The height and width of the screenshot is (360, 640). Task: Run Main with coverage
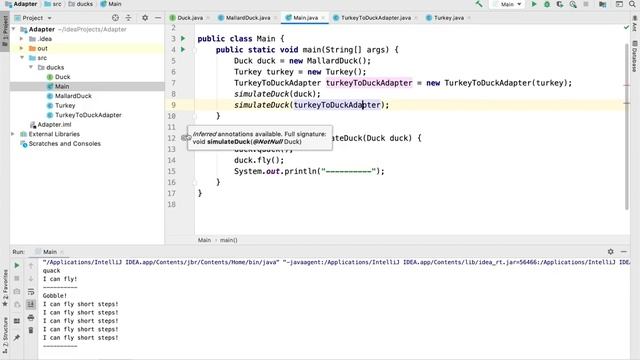560,4
